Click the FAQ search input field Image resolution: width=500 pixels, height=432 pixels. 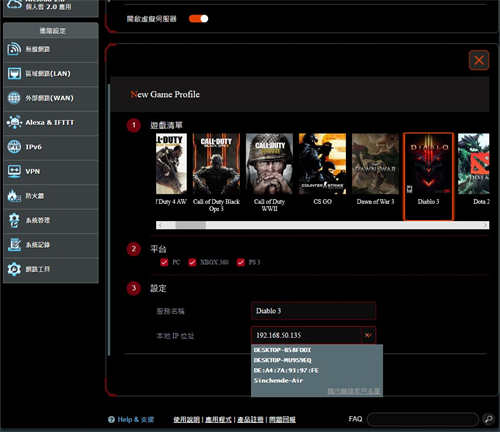point(423,419)
